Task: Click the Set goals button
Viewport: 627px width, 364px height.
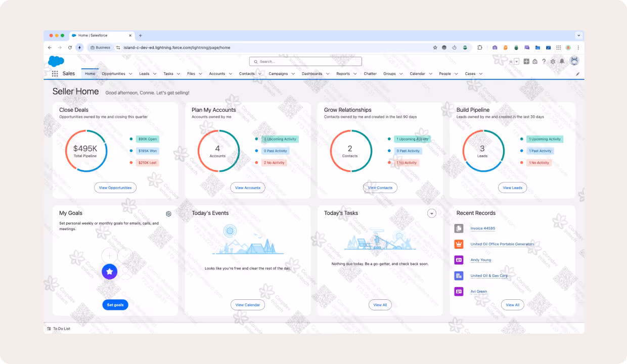Action: pyautogui.click(x=115, y=305)
